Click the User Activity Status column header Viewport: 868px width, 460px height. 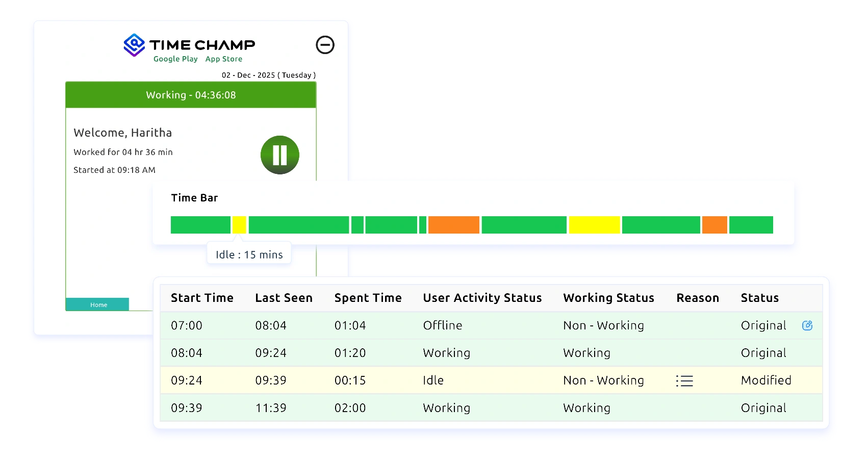click(482, 298)
